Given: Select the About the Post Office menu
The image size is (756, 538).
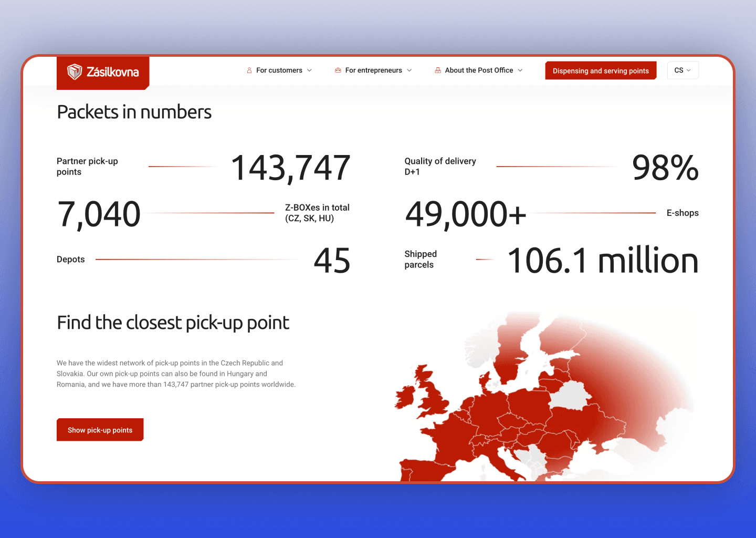Looking at the screenshot, I should tap(479, 70).
